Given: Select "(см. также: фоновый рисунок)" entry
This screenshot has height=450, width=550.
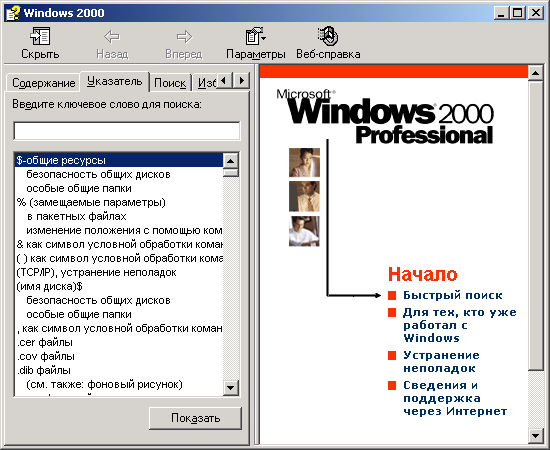Looking at the screenshot, I should (x=105, y=385).
